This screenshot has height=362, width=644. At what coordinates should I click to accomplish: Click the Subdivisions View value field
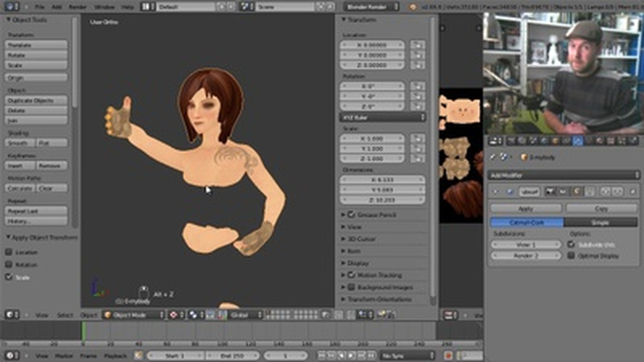click(x=526, y=244)
